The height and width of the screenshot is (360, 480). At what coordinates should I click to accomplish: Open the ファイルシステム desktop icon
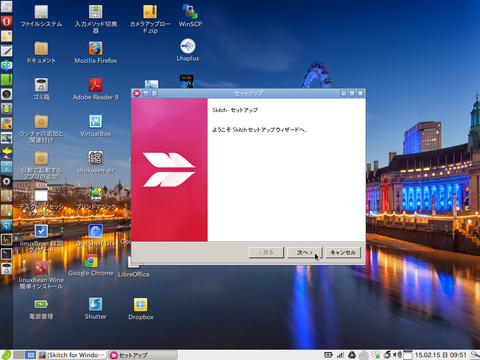point(41,16)
